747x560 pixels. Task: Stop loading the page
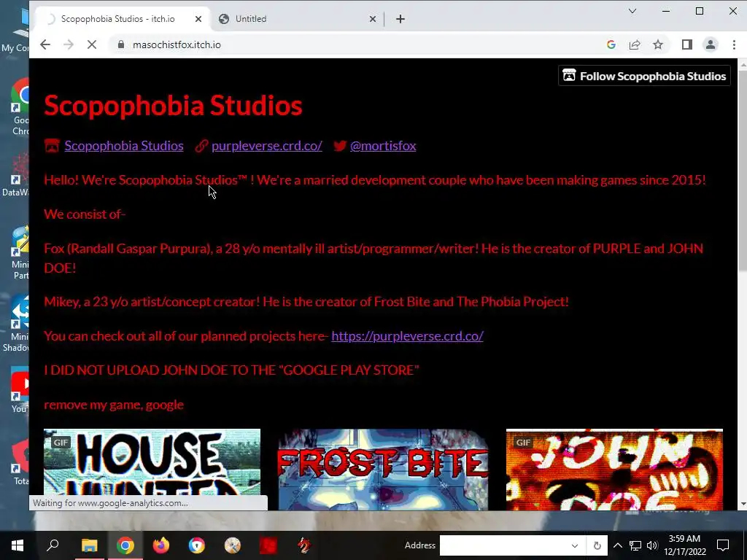click(92, 44)
